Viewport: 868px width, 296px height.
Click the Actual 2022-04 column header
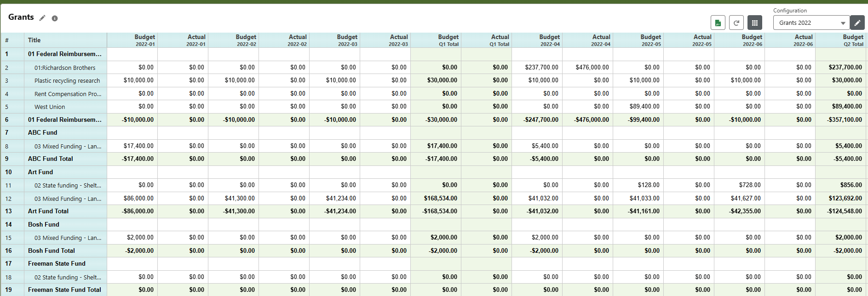tap(588, 40)
